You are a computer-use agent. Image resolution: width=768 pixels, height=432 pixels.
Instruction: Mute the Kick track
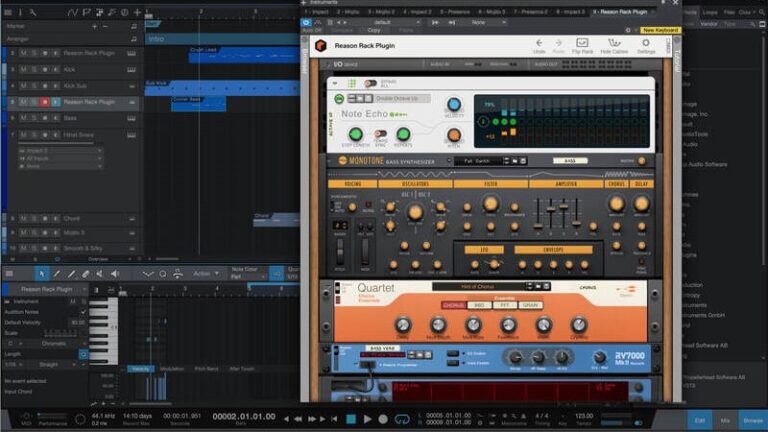23,70
